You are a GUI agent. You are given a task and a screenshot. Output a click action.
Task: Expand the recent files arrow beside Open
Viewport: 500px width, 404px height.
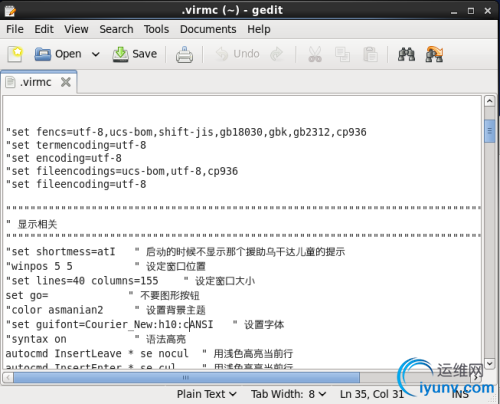[x=95, y=54]
